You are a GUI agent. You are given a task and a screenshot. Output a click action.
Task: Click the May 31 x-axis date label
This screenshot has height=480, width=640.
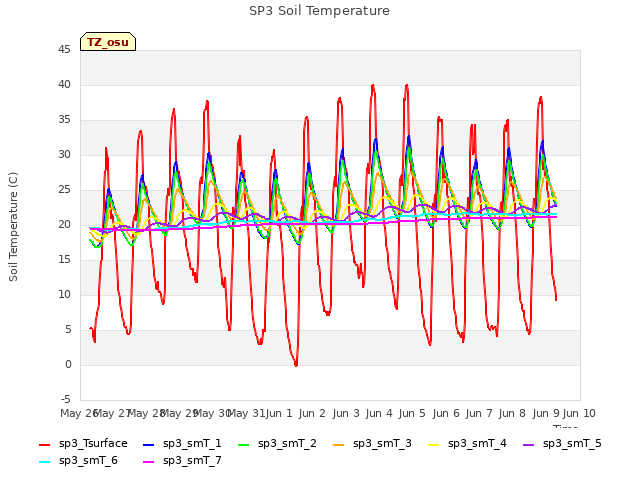coord(247,413)
